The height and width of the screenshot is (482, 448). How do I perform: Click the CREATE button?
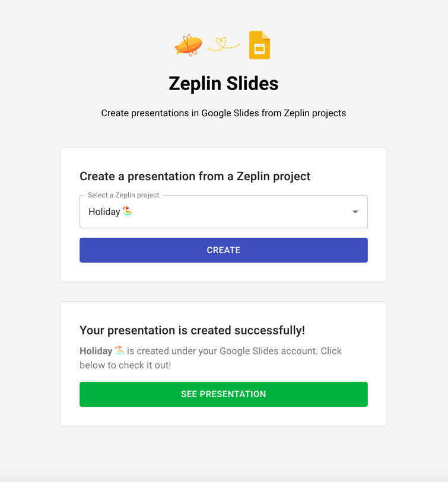point(224,250)
